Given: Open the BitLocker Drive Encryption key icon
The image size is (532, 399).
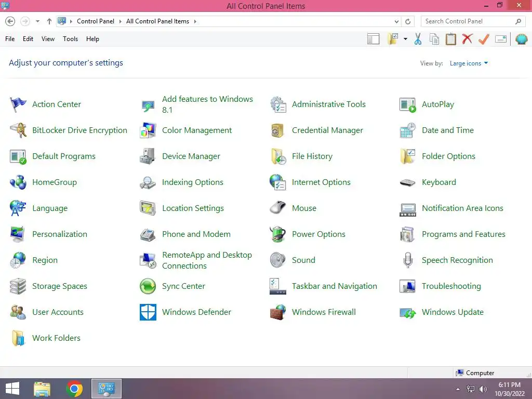Looking at the screenshot, I should (18, 130).
